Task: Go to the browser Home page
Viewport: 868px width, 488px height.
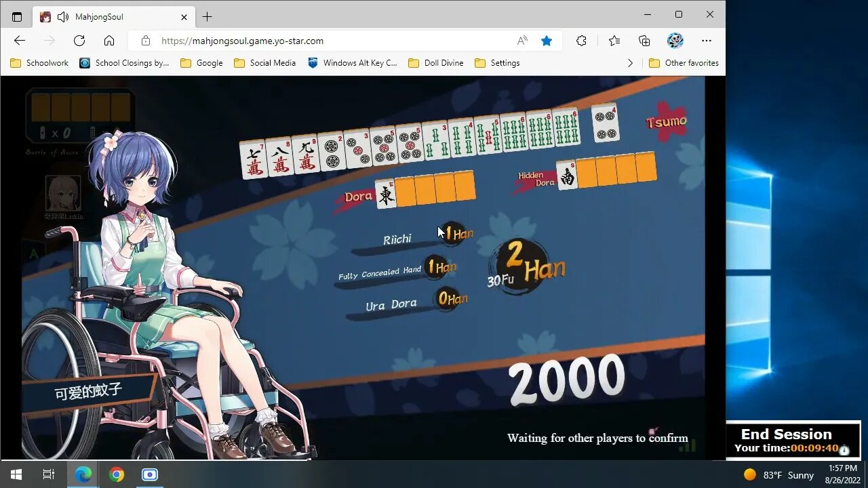Action: (109, 41)
